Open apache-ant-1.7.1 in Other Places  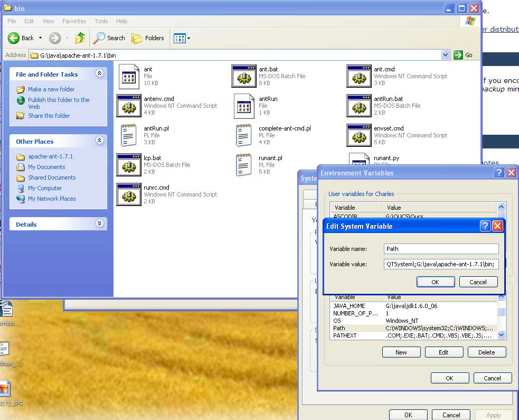coord(50,156)
